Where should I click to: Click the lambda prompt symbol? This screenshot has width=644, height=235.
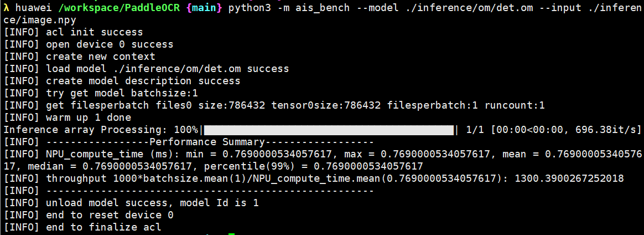click(6, 8)
